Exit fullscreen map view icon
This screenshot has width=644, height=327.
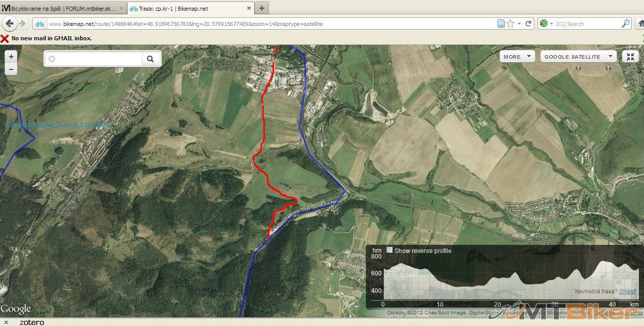point(630,57)
